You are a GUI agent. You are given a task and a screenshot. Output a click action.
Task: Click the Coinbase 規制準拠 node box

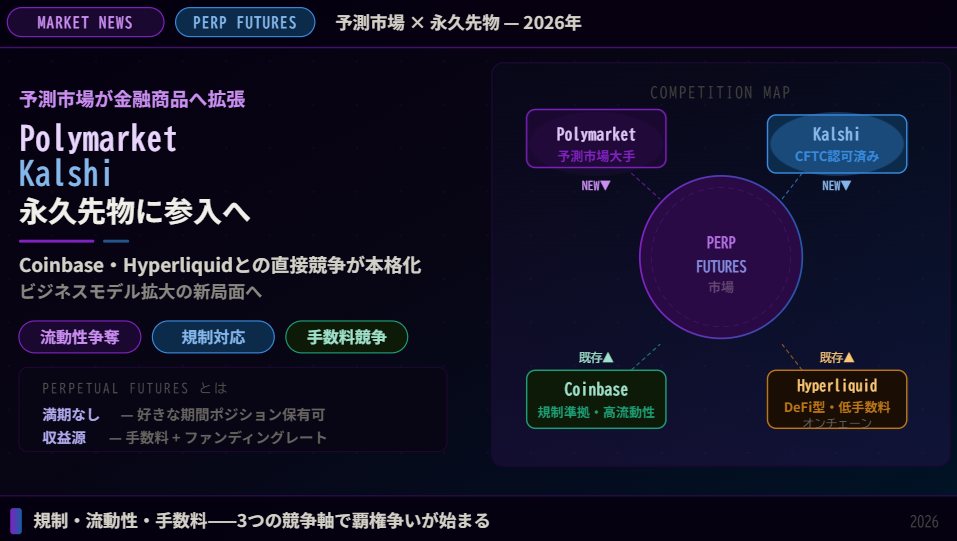pos(596,399)
